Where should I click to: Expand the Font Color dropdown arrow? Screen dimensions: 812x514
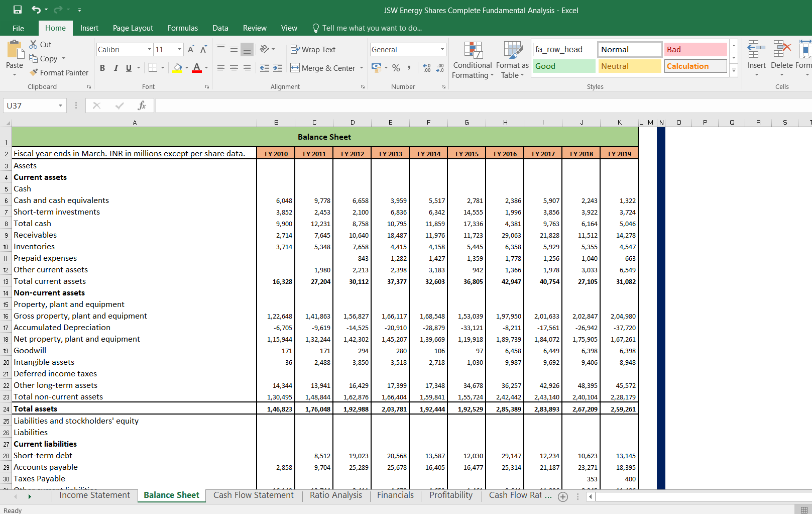tap(206, 68)
